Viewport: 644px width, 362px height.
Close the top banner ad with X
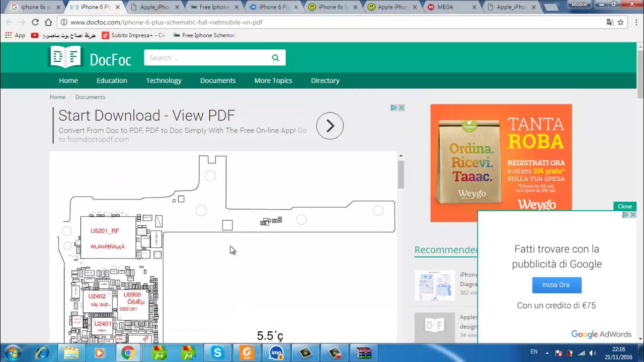pos(401,108)
